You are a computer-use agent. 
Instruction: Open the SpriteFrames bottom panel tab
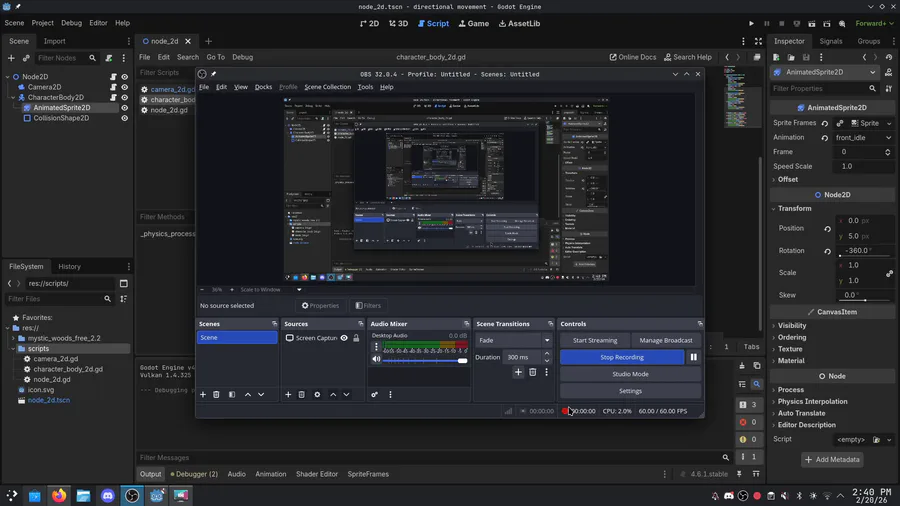click(368, 474)
